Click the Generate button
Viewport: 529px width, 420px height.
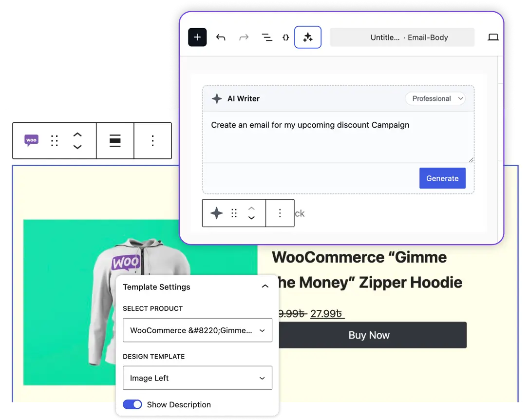click(442, 178)
